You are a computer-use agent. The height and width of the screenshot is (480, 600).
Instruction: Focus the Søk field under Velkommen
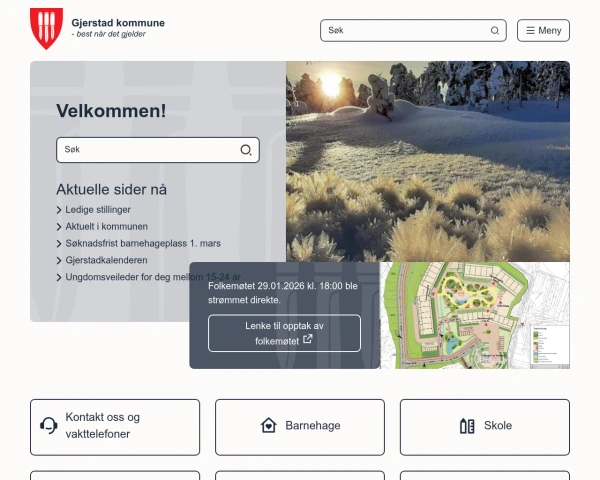[145, 150]
